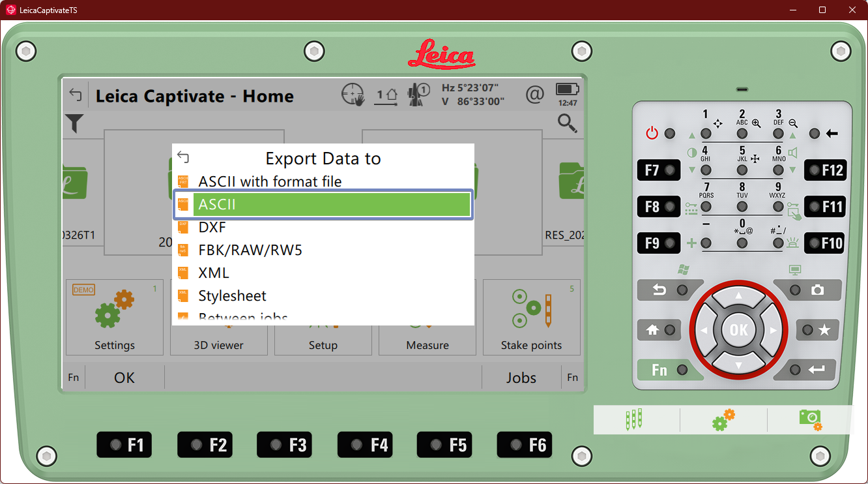The width and height of the screenshot is (868, 484).
Task: Click the F9 function key
Action: (659, 243)
